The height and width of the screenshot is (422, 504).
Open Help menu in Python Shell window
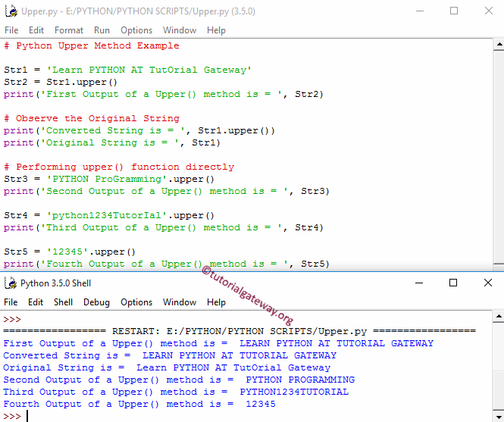click(216, 302)
